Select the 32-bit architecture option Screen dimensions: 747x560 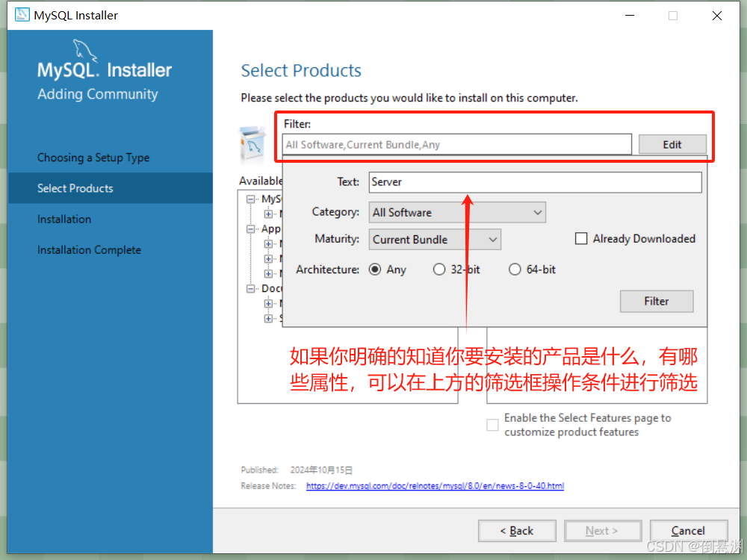coord(438,270)
